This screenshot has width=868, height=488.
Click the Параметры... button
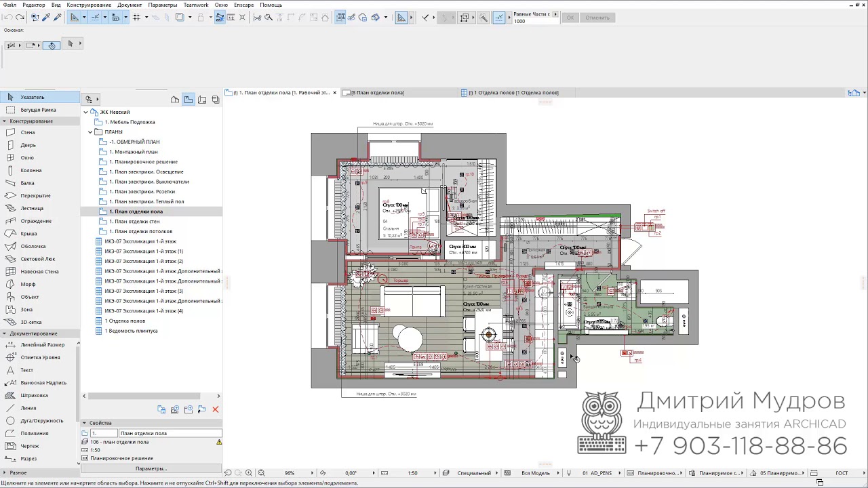point(151,468)
